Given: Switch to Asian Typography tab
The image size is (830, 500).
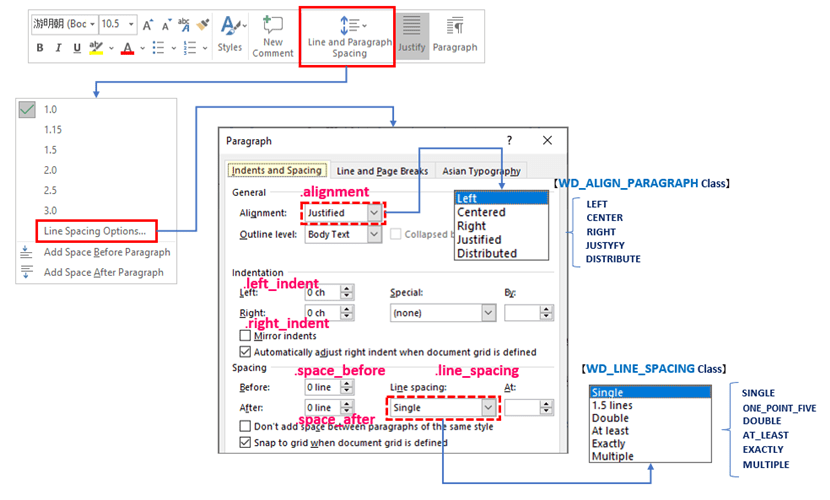Looking at the screenshot, I should point(481,171).
